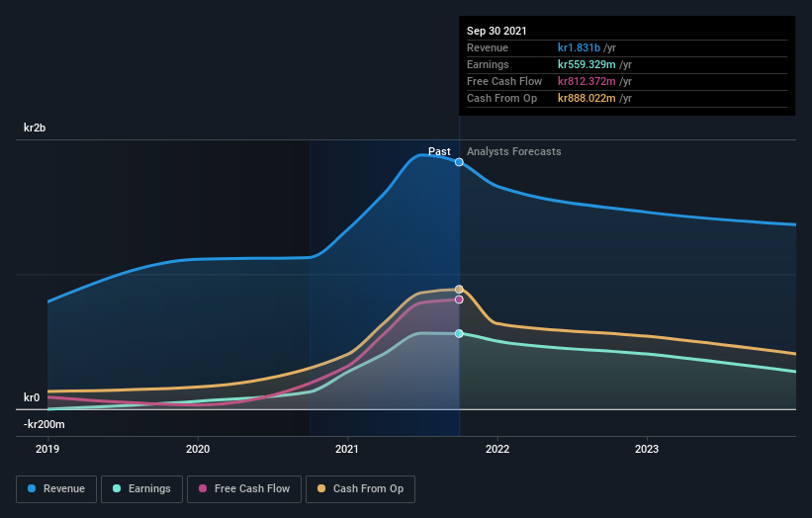Click the blue Revenue data point marker

coord(459,162)
